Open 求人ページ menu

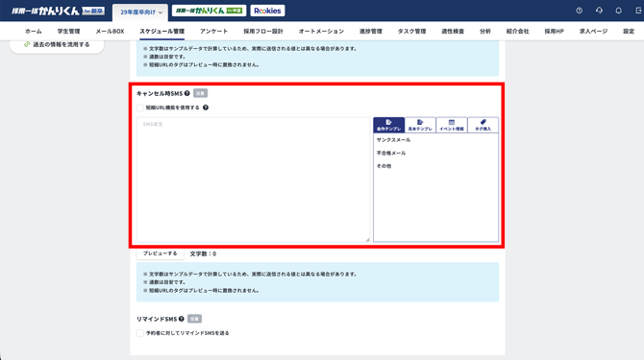click(x=593, y=31)
